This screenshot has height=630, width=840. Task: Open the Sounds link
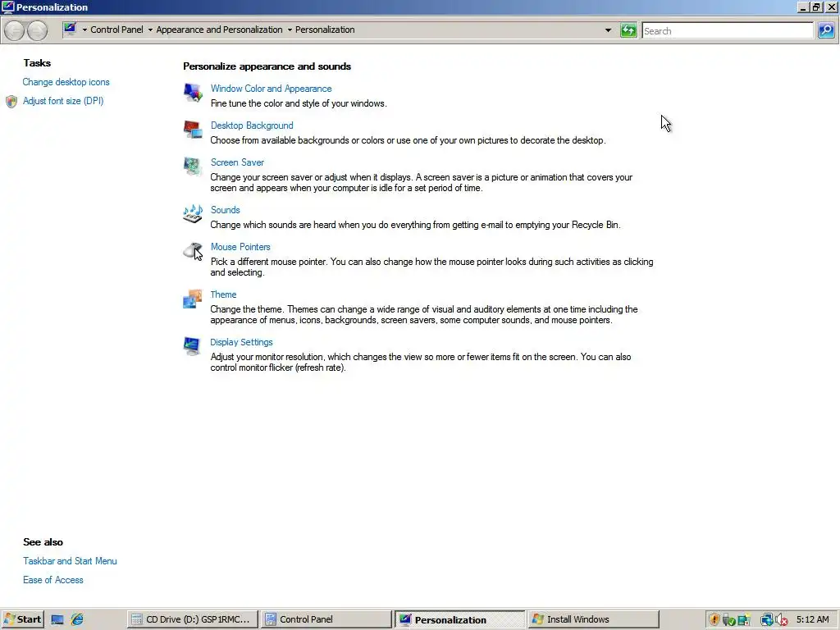click(x=225, y=211)
